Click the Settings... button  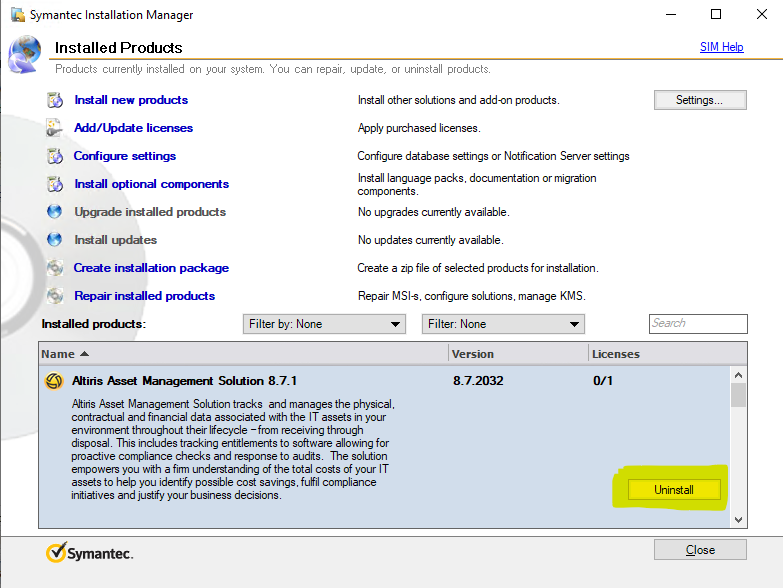[x=701, y=100]
